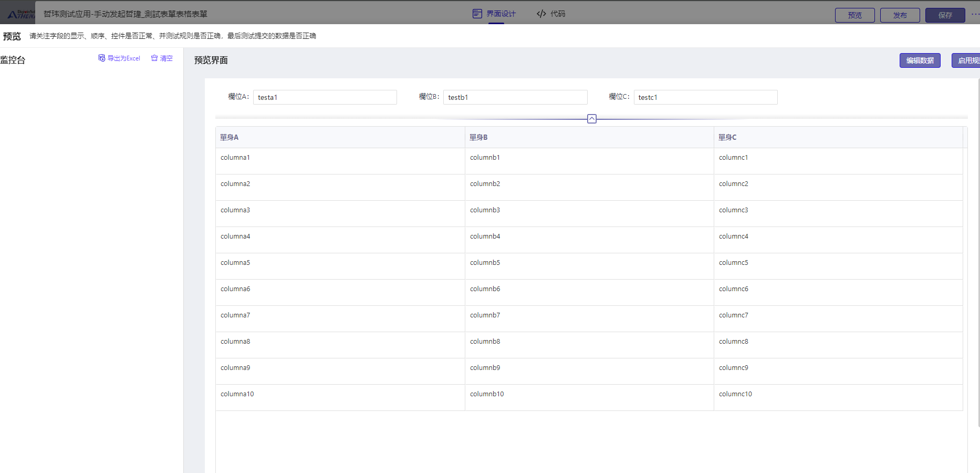Select cell columna1
Screen dimensions: 980x473
click(x=340, y=161)
